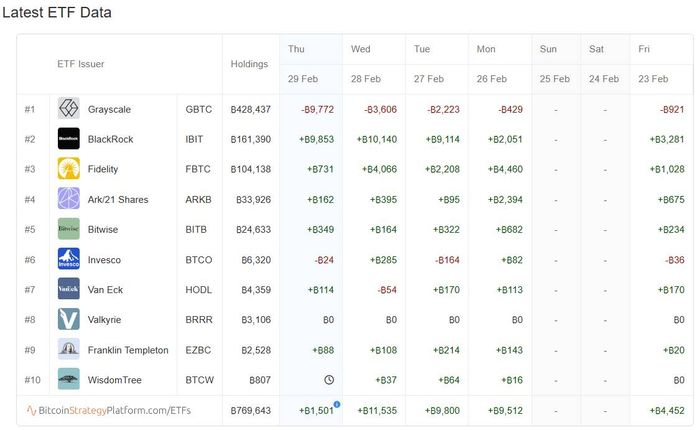Click the #10 rank label
Screen dimensions: 700x430
[32, 380]
